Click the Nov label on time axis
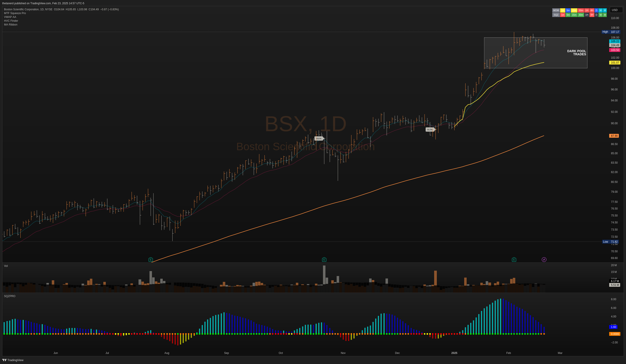The image size is (626, 364). coord(343,353)
